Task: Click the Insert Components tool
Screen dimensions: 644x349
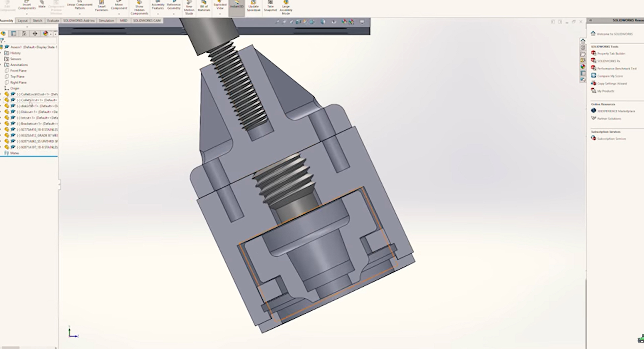Action: [27, 5]
